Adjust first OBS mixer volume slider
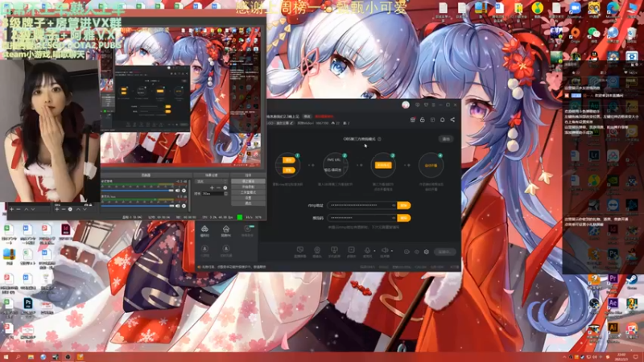This screenshot has height=362, width=644. click(x=138, y=191)
